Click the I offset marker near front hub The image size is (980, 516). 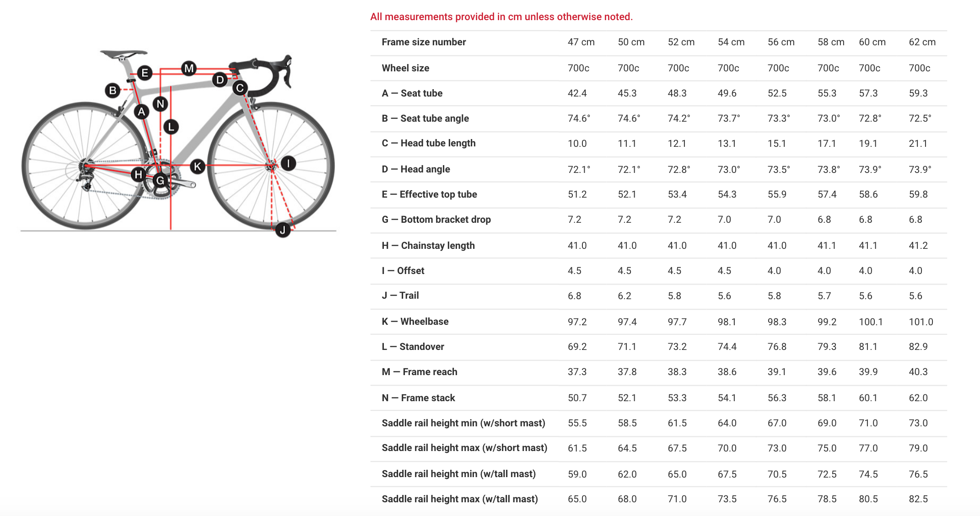288,163
